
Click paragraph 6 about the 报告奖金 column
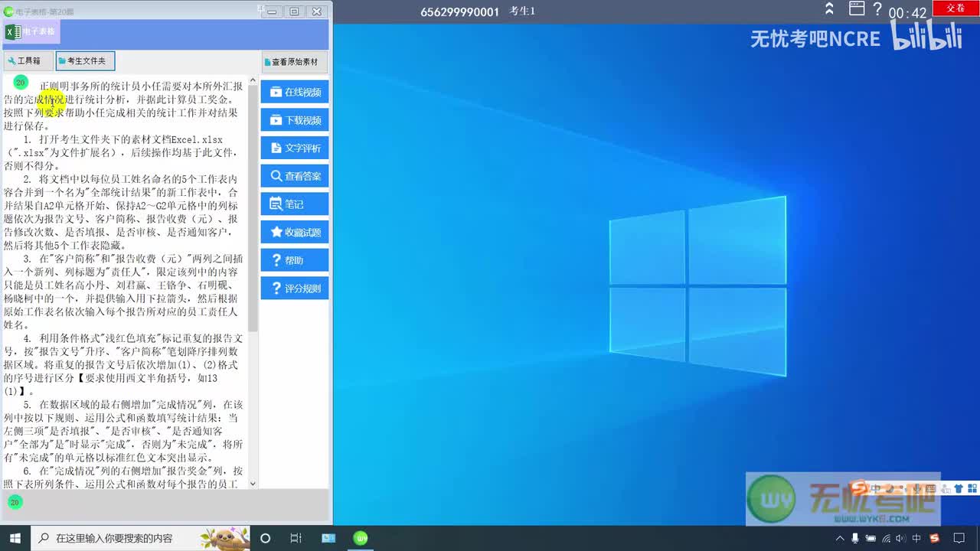tap(123, 477)
